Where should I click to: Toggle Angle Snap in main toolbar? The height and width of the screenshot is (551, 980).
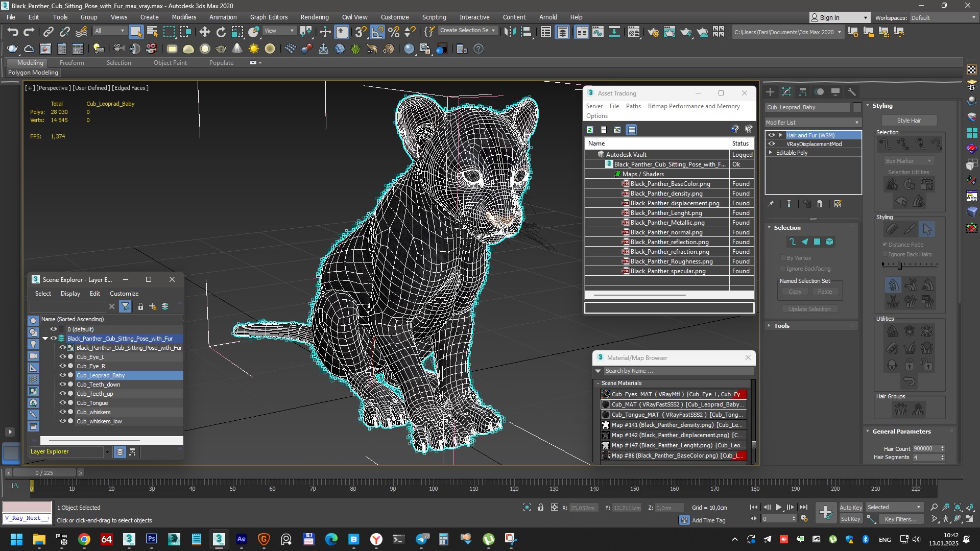[377, 32]
